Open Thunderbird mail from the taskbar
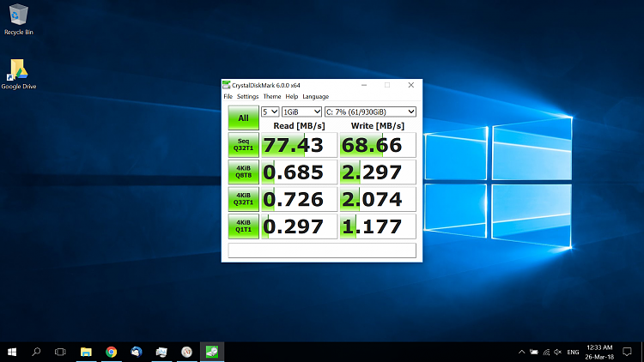644x362 pixels. point(137,352)
